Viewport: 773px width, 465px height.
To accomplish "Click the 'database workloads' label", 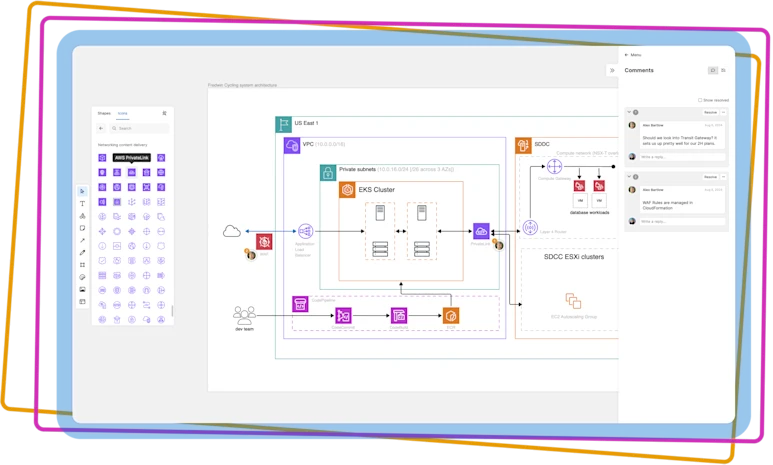I will pyautogui.click(x=590, y=213).
